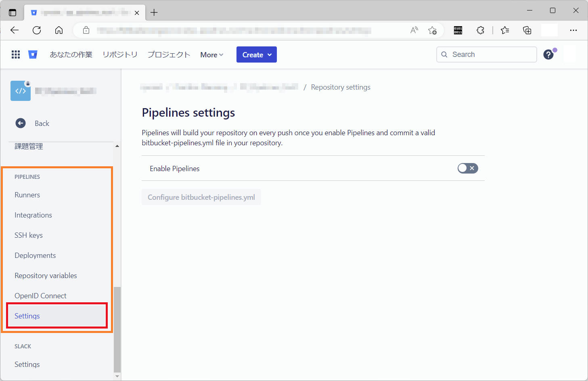
Task: Add page to favorites star icon
Action: coord(432,30)
